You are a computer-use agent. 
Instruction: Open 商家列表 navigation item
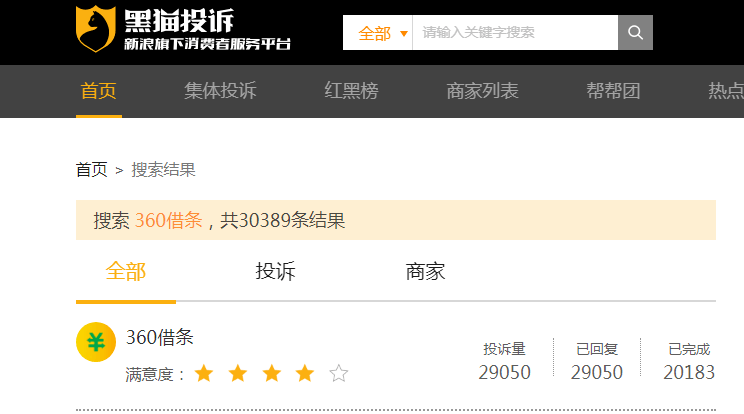[x=482, y=91]
